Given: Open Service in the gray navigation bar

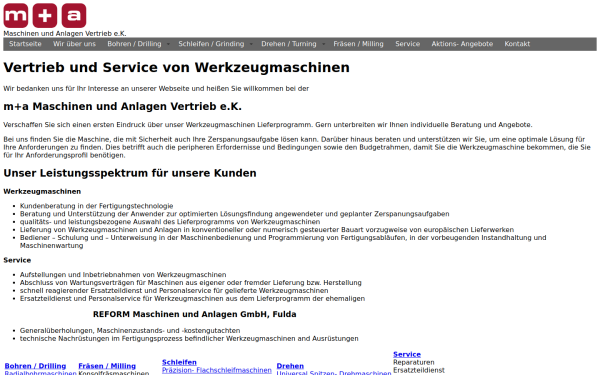Looking at the screenshot, I should point(408,44).
